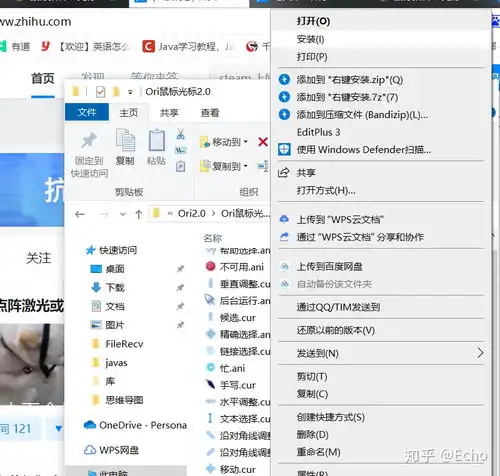Select 剪切(T) in context menu
Viewport: 500px width, 476px height.
tap(312, 377)
